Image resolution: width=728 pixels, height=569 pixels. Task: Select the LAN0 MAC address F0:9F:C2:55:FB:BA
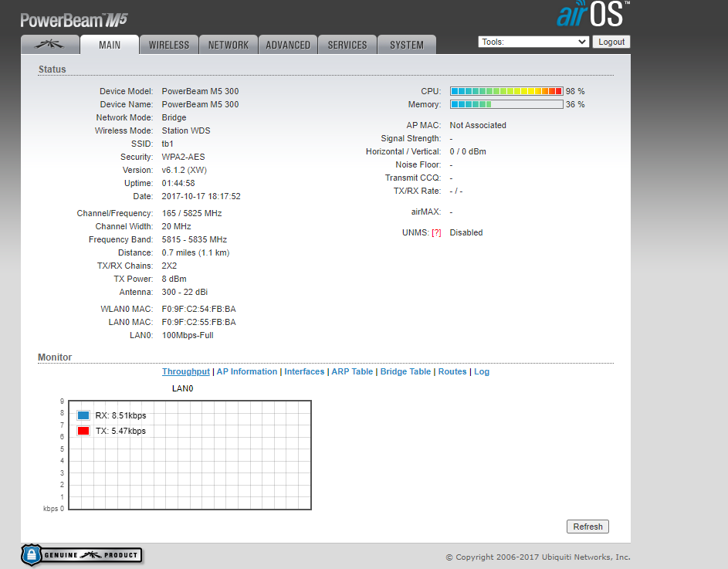198,322
